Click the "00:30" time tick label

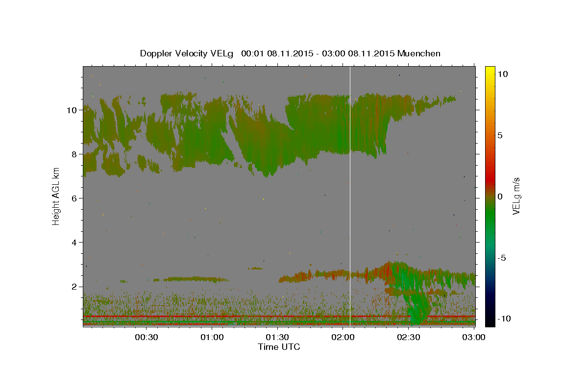[x=147, y=337]
